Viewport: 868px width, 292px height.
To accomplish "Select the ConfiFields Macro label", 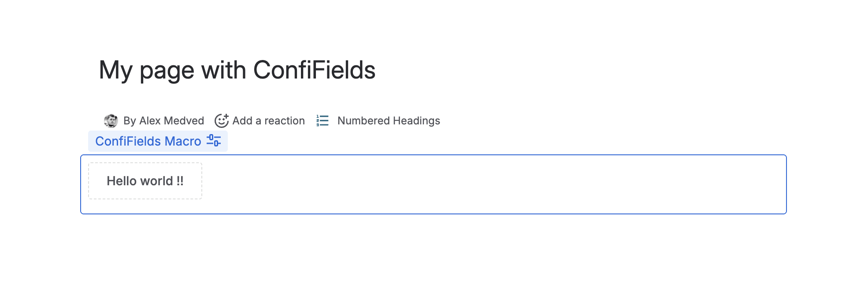I will 148,141.
